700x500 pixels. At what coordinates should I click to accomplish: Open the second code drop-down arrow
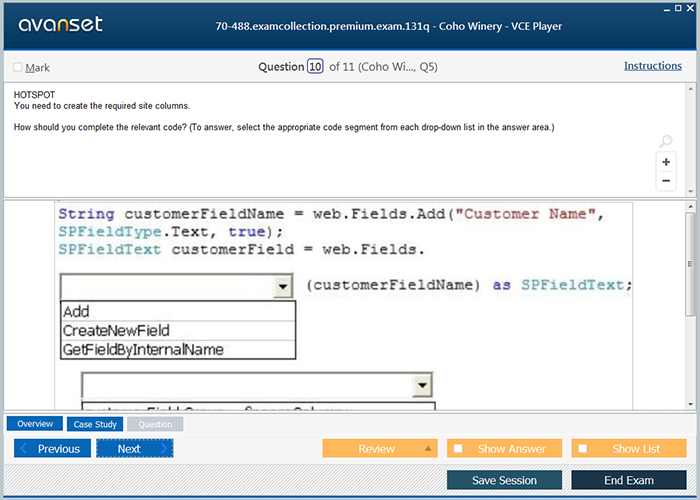coord(422,385)
